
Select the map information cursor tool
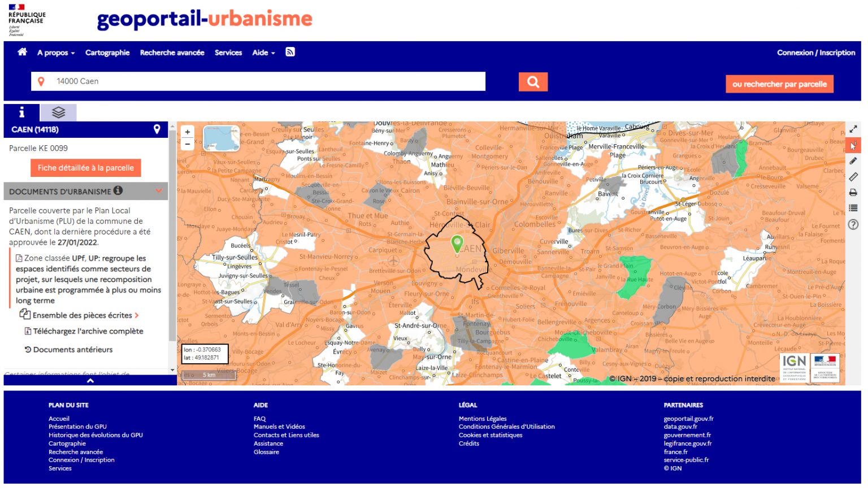pos(853,145)
